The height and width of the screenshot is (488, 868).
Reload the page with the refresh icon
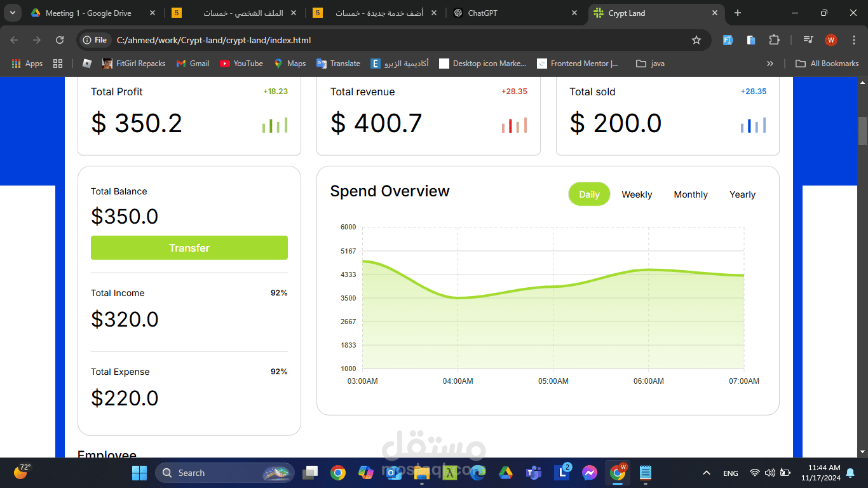click(60, 40)
